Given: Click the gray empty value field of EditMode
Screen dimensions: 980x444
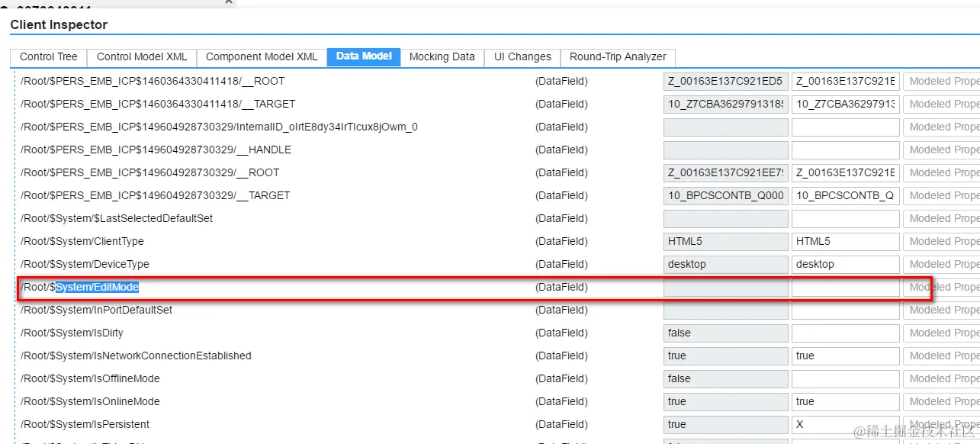Looking at the screenshot, I should pos(726,288).
